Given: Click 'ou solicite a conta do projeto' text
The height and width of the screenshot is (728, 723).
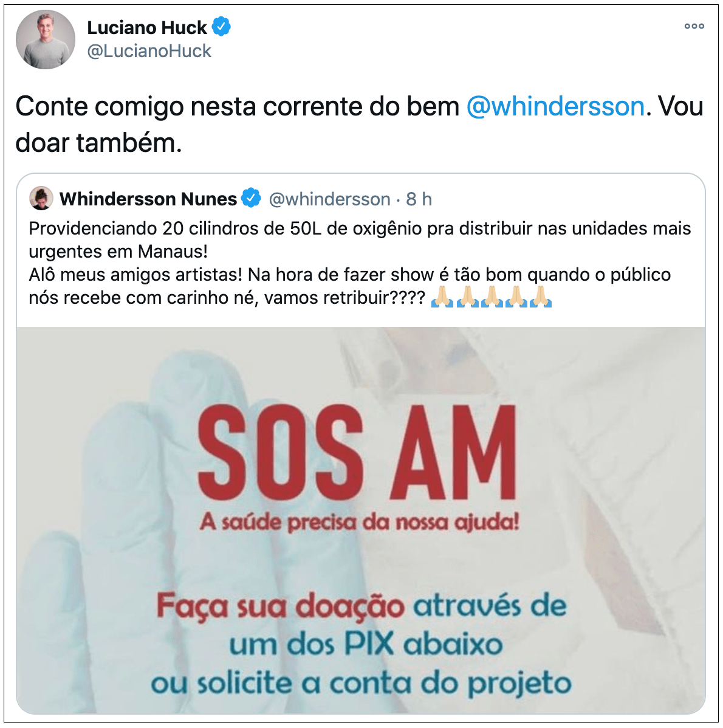Looking at the screenshot, I should [361, 684].
